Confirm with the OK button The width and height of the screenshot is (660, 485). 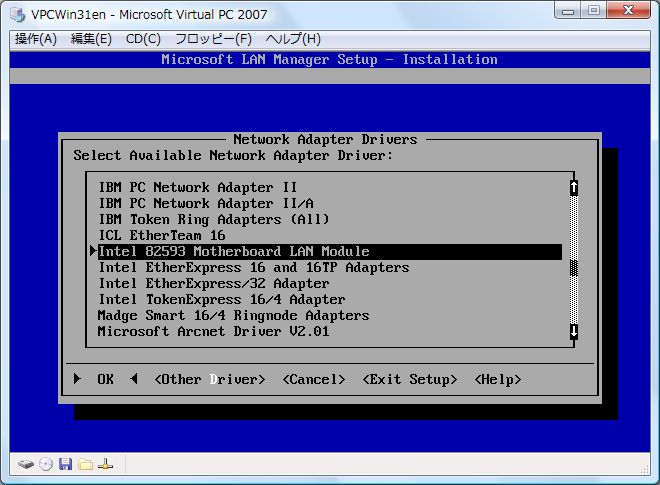(x=106, y=379)
